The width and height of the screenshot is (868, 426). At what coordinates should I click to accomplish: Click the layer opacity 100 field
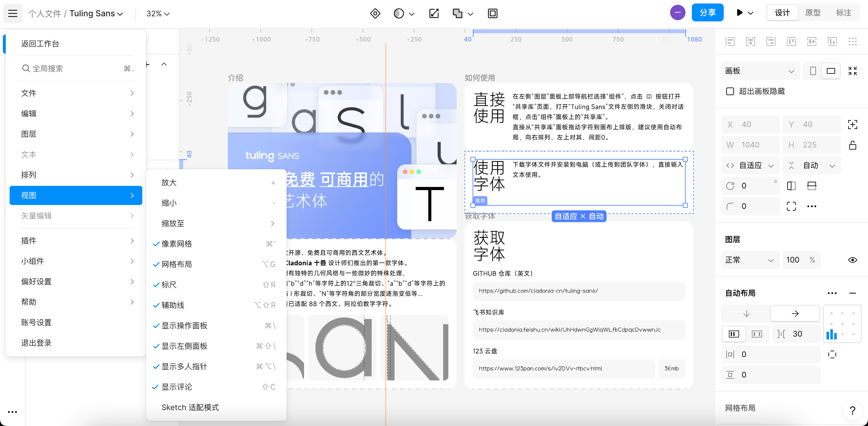click(801, 260)
